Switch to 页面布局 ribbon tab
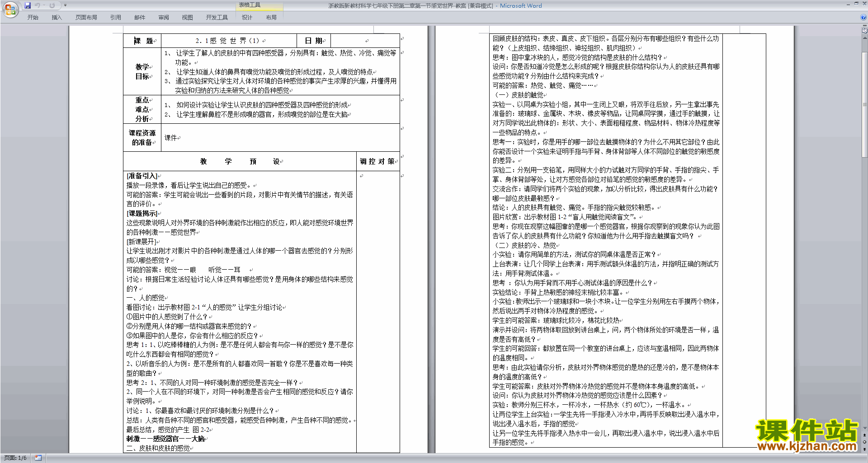The height and width of the screenshot is (463, 868). 86,18
